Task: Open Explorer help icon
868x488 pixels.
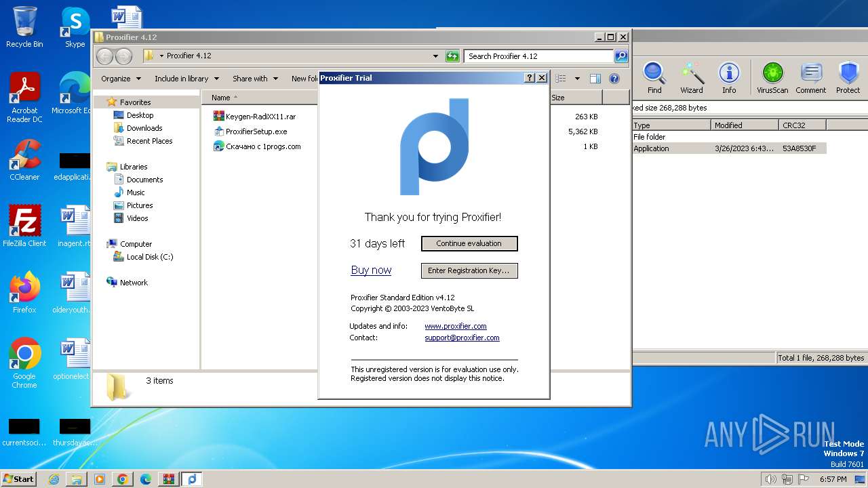Action: pos(614,79)
